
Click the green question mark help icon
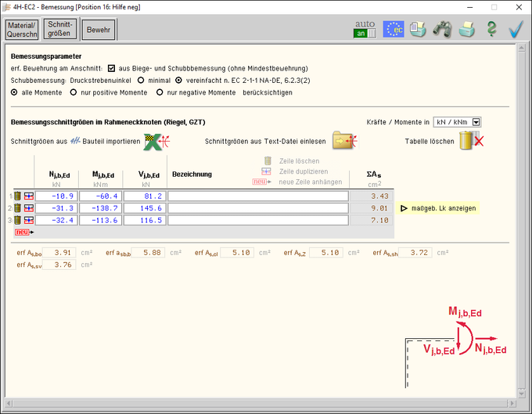point(491,29)
